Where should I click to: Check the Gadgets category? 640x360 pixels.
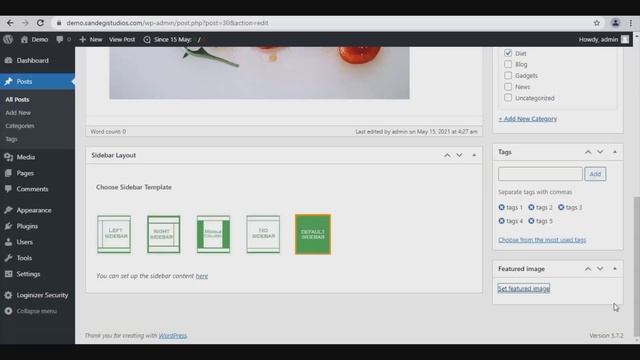click(508, 75)
